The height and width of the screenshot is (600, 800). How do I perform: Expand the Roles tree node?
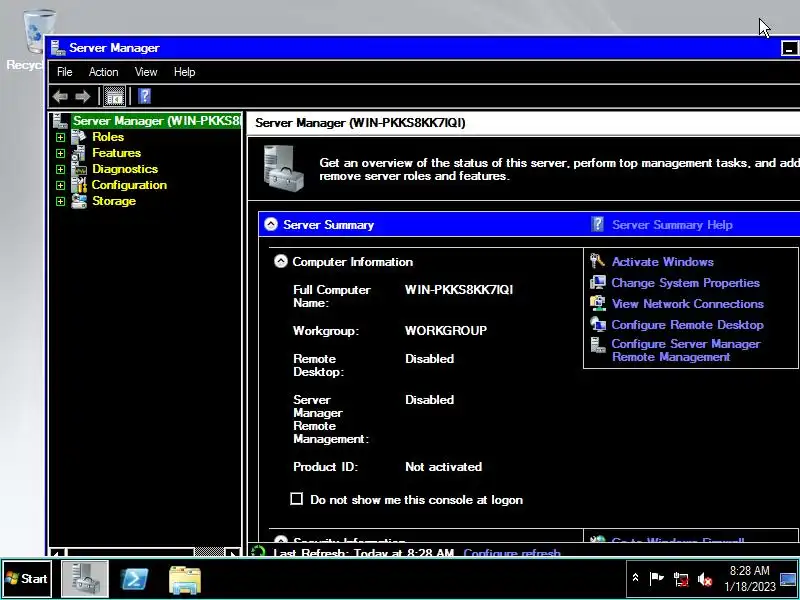click(x=60, y=137)
